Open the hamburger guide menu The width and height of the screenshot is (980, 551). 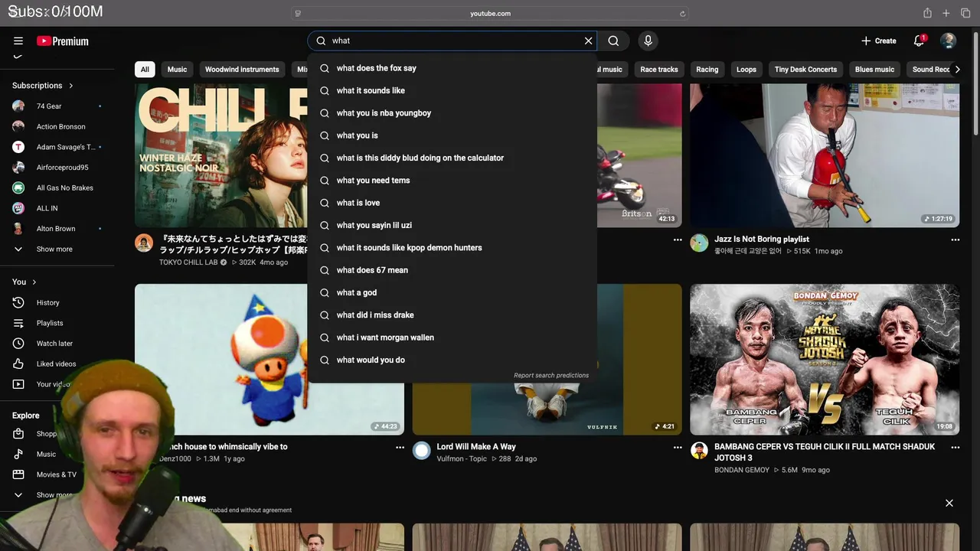(x=18, y=41)
